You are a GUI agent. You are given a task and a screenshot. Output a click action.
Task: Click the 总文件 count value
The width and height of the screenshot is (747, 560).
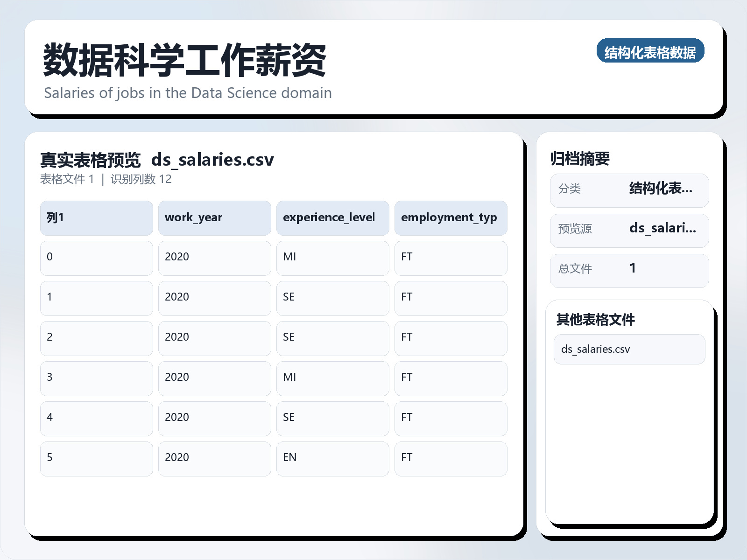pyautogui.click(x=633, y=269)
